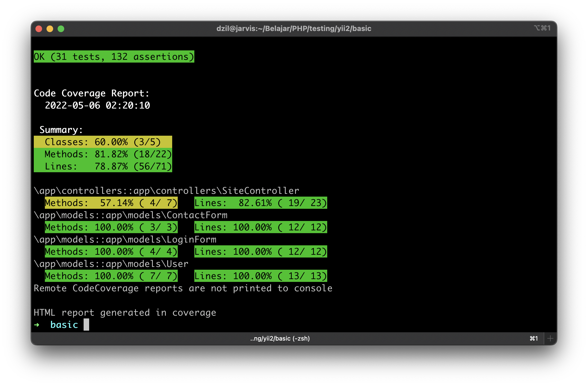Click the SiteController class path line
The width and height of the screenshot is (588, 386).
pos(166,191)
